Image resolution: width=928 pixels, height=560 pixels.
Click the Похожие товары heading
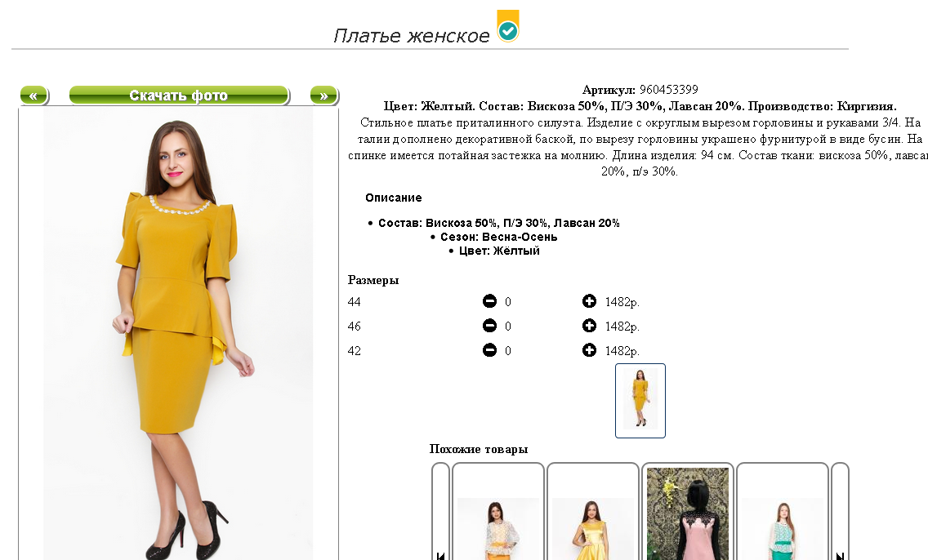coord(479,449)
